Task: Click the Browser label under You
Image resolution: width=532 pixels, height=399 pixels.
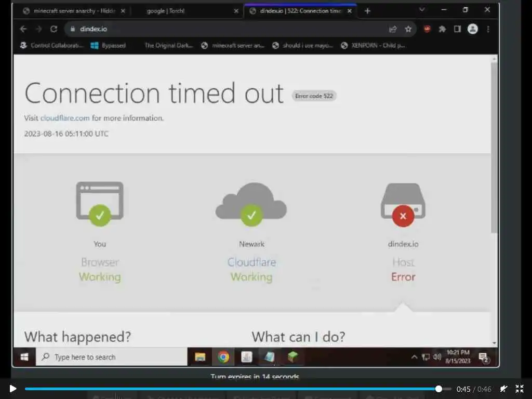Action: pos(100,262)
